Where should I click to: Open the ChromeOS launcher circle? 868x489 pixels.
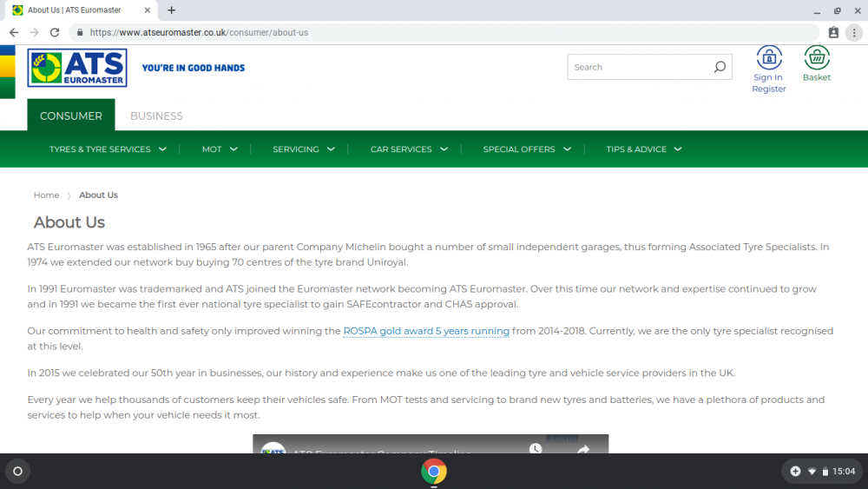tap(17, 472)
